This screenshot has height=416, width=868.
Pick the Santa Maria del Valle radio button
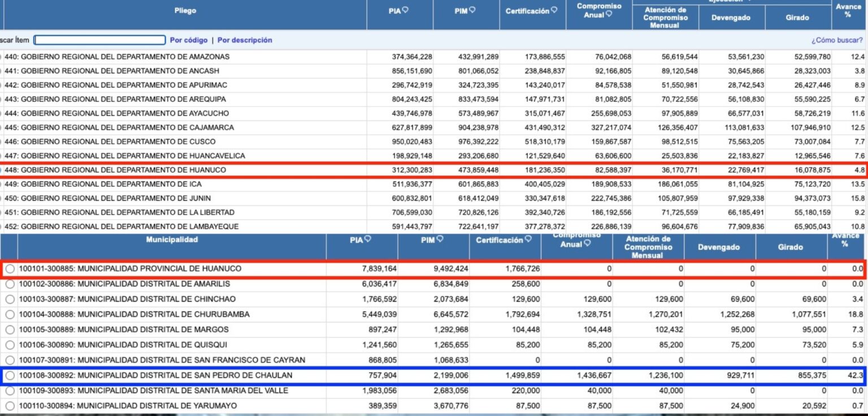[x=10, y=391]
